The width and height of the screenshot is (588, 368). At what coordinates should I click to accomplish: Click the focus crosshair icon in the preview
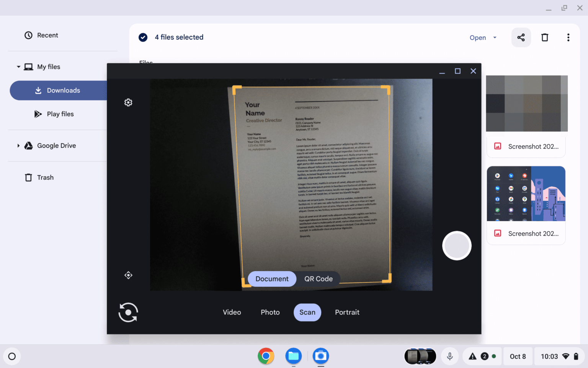pos(128,275)
